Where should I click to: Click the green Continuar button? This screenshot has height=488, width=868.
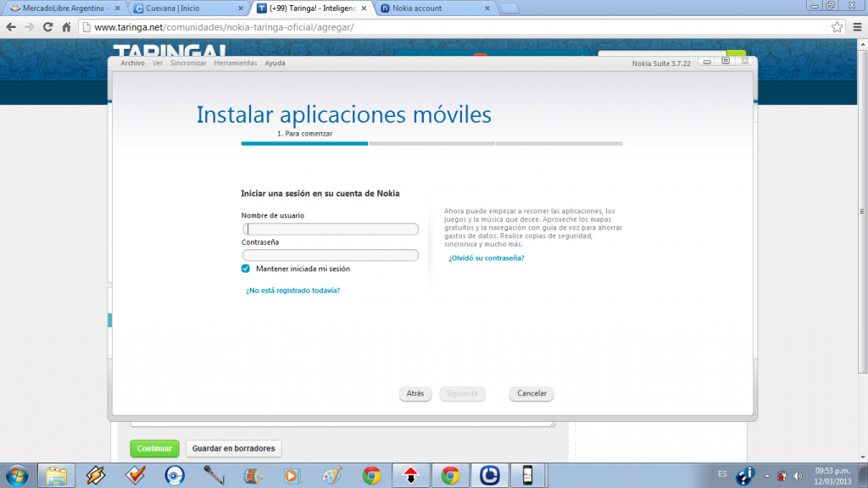point(153,448)
